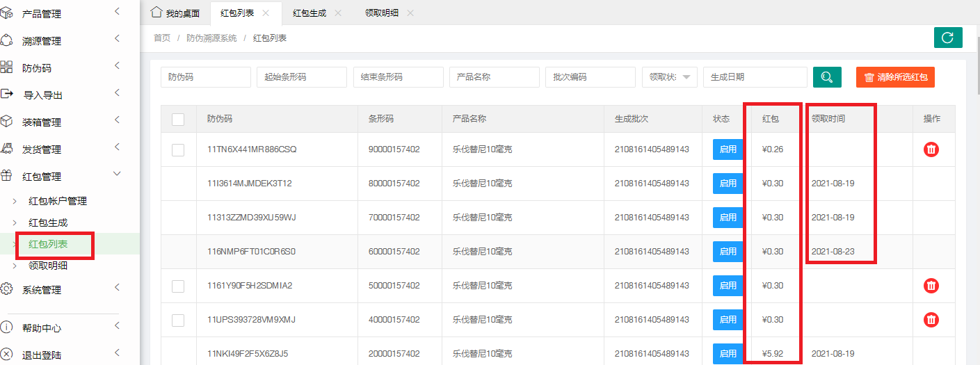Screen dimensions: 980x365
Task: Click the 防伪码 search input field
Action: pyautogui.click(x=205, y=77)
